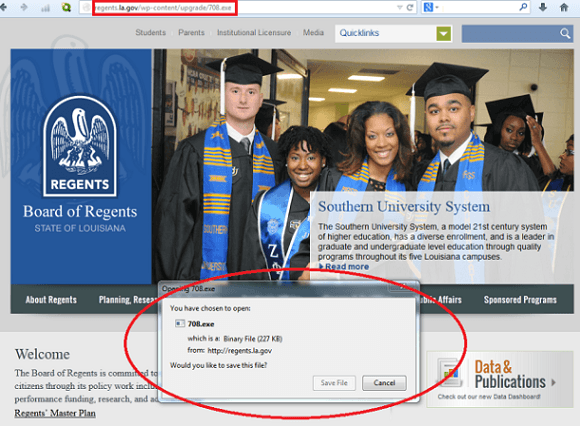The width and height of the screenshot is (580, 426).
Task: Open the About Regents menu
Action: pyautogui.click(x=51, y=300)
